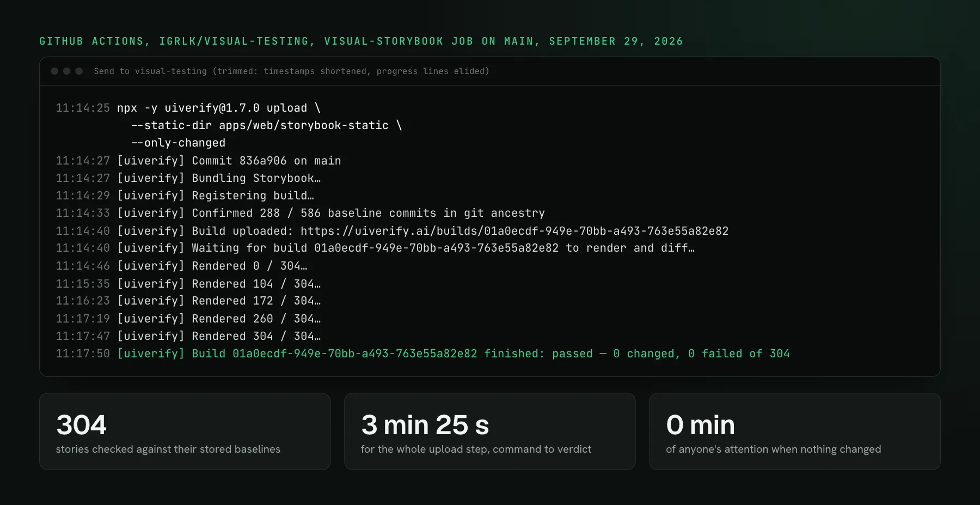Click the 'npx -y uiverify@1.7.0 upload' command line
This screenshot has width=980, height=505.
click(x=219, y=108)
